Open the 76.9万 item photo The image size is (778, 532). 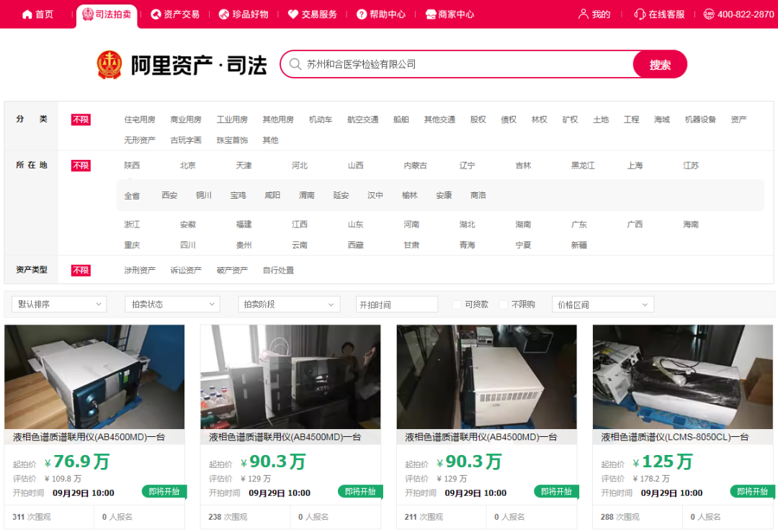(x=94, y=377)
